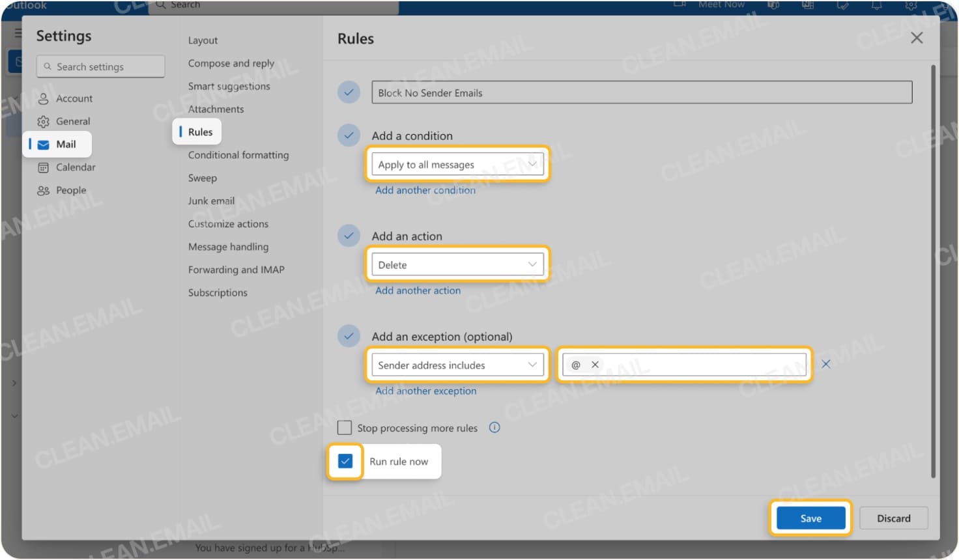Viewport: 959px width, 560px height.
Task: Click the info icon beside Stop processing more rules
Action: pyautogui.click(x=494, y=427)
